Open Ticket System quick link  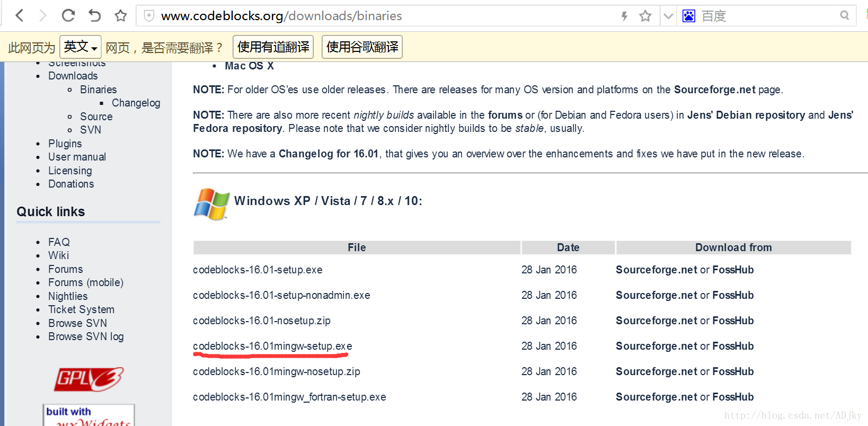[x=82, y=309]
